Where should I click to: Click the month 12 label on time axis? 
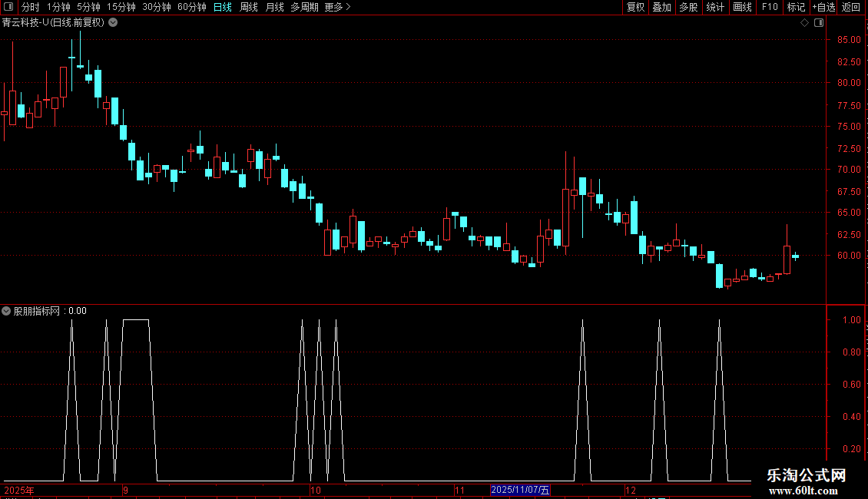tap(631, 491)
